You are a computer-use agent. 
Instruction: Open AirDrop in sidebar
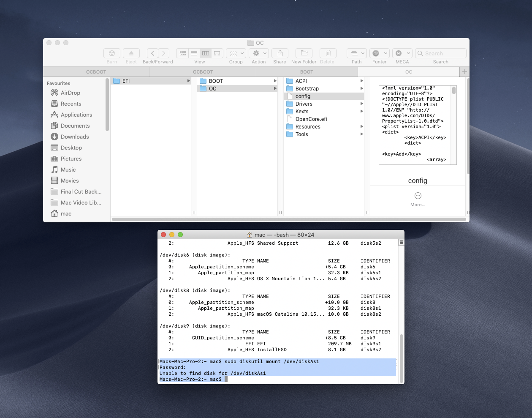pos(70,93)
